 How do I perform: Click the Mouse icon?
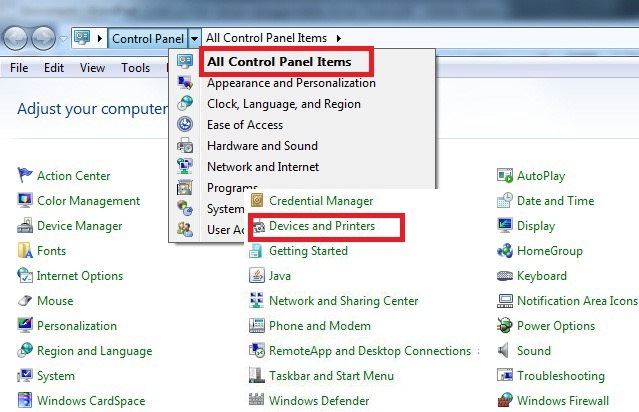click(x=25, y=300)
